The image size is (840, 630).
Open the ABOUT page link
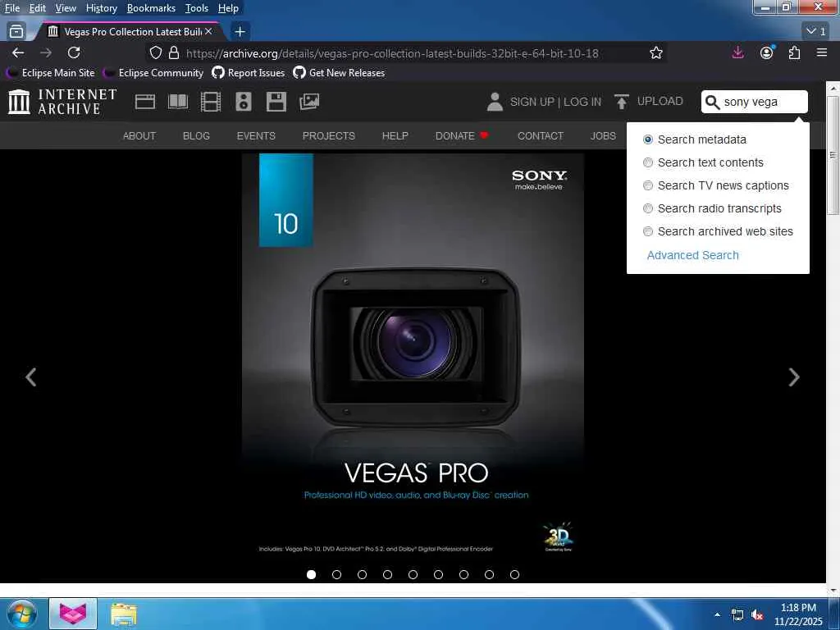(139, 135)
